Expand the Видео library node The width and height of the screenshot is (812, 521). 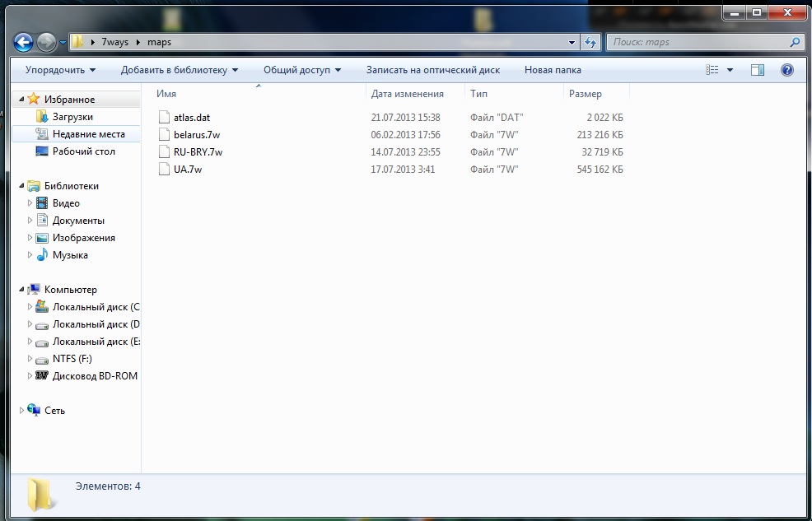30,203
